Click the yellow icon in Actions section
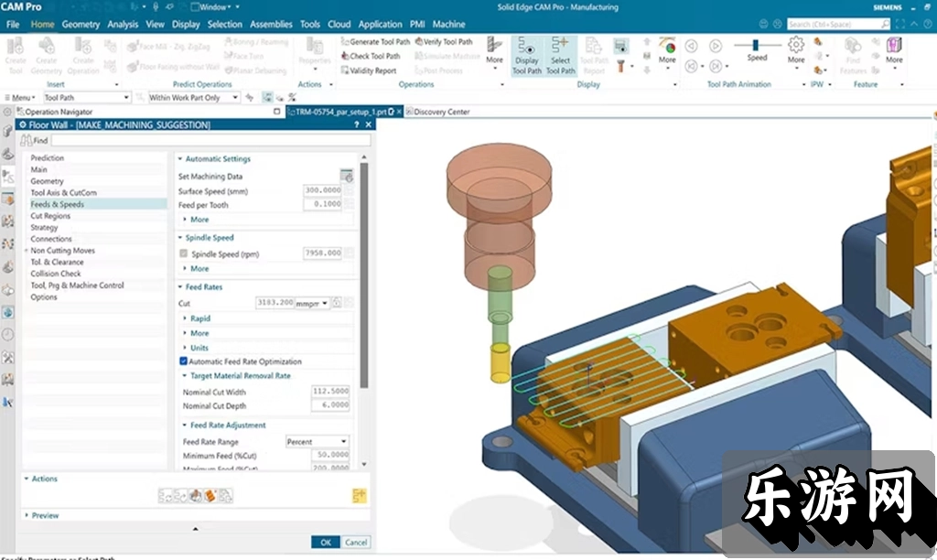Screen dimensions: 937x560 pos(359,495)
